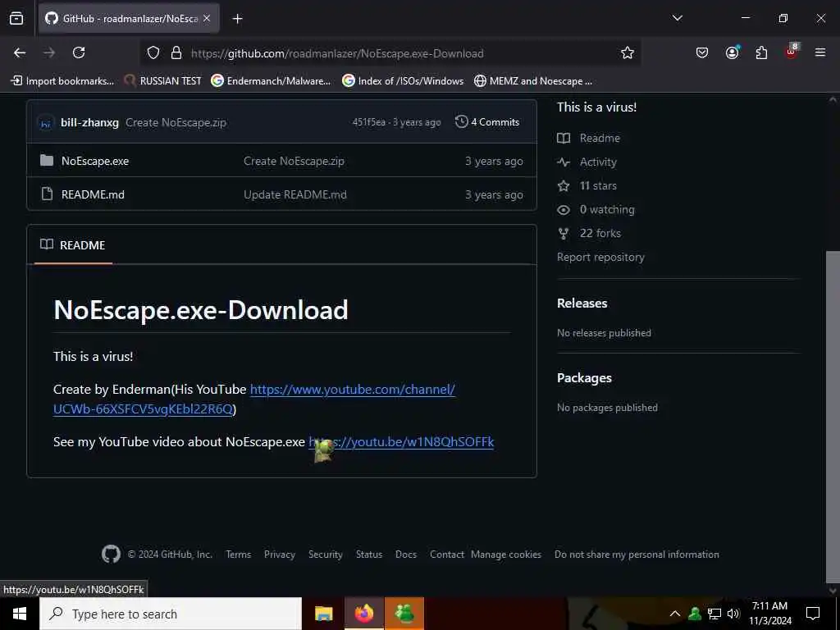The height and width of the screenshot is (630, 840).
Task: Switch to Firefox on the taskbar
Action: (x=363, y=614)
